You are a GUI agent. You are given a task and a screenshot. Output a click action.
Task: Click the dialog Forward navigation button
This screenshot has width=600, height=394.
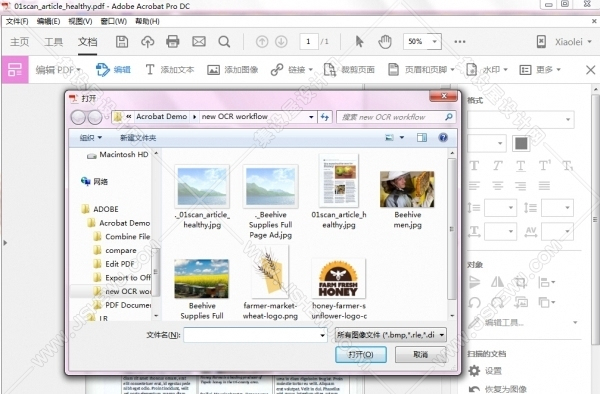[95, 117]
